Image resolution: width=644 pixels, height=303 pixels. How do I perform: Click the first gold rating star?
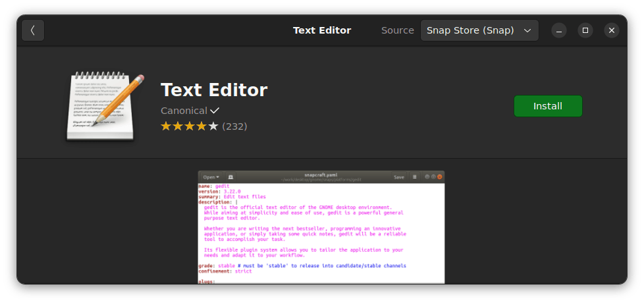166,126
